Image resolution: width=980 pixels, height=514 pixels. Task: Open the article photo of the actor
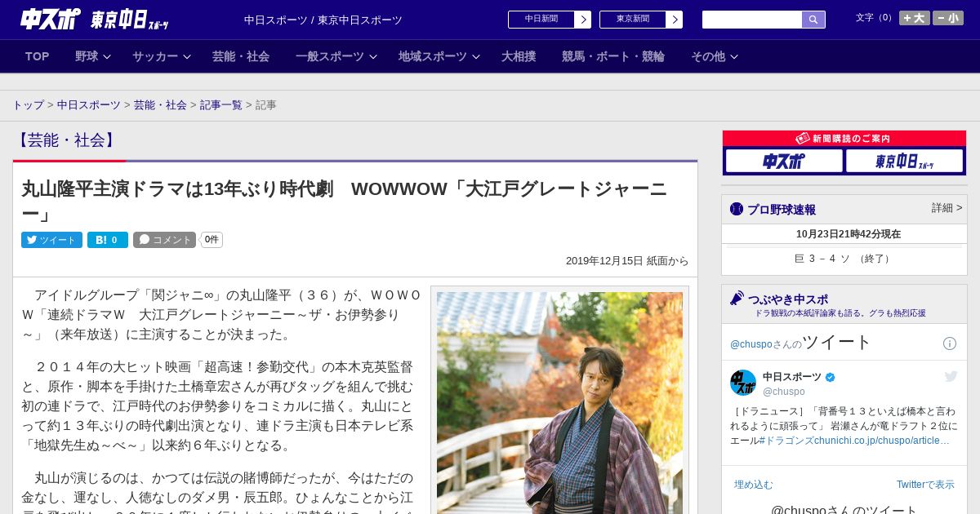[x=559, y=403]
